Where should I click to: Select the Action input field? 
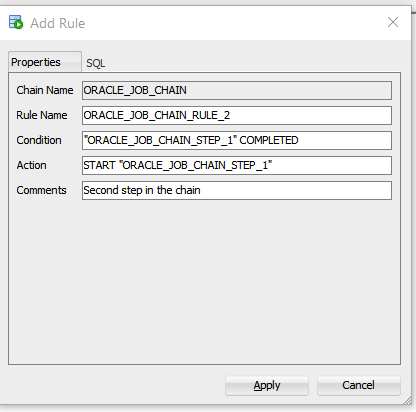237,165
